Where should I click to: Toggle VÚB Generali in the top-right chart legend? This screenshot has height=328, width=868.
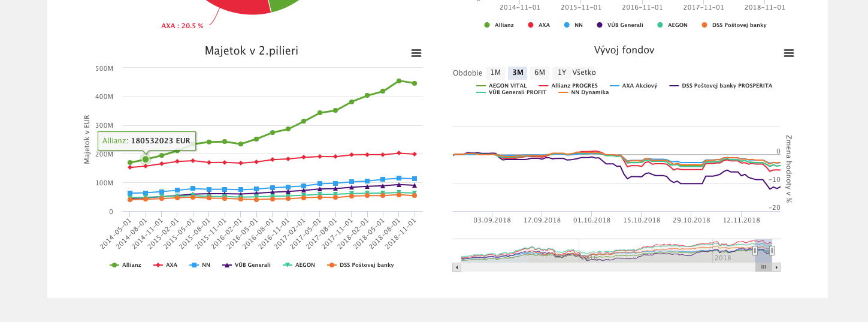pos(620,25)
